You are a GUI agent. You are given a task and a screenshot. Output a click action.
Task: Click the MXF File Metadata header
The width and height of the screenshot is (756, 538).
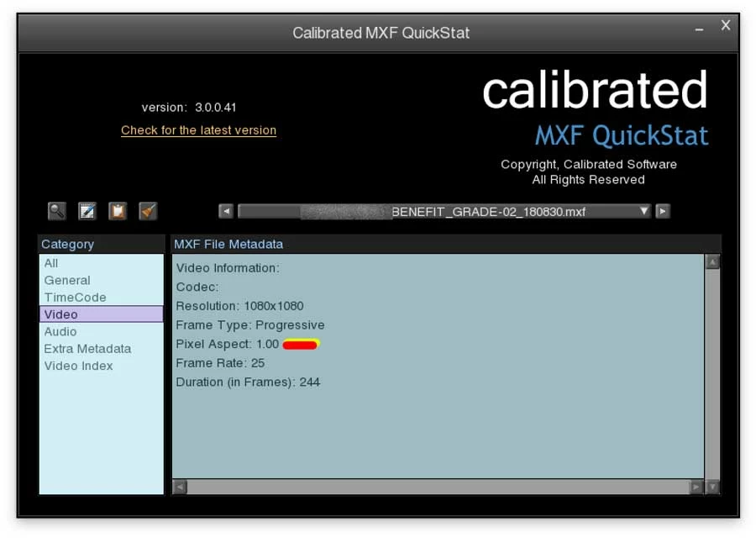point(447,244)
